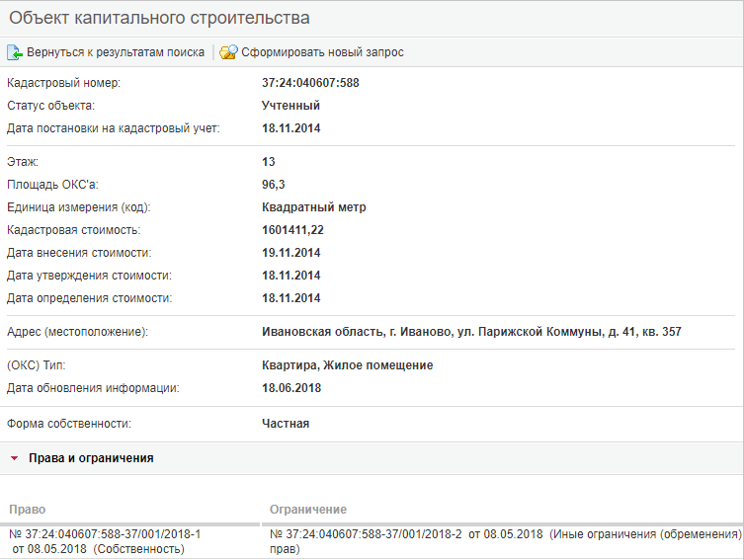
Task: Click 'Права и ограничения' section header
Action: click(x=91, y=458)
